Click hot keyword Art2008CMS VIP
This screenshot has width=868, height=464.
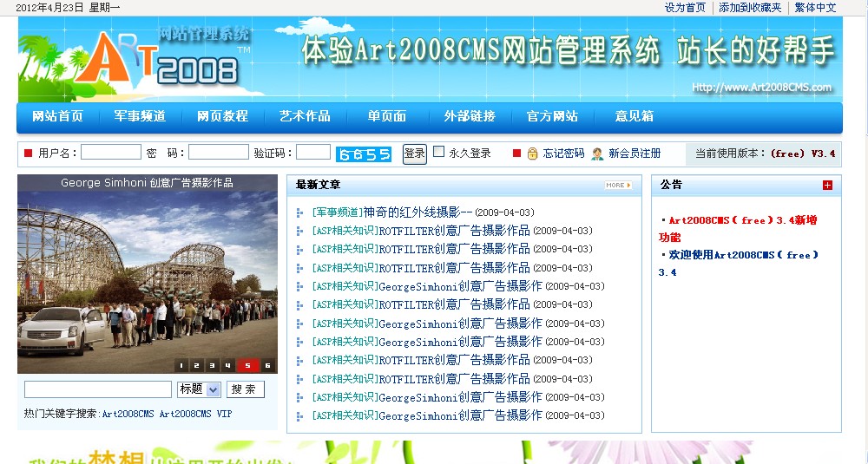pyautogui.click(x=195, y=414)
